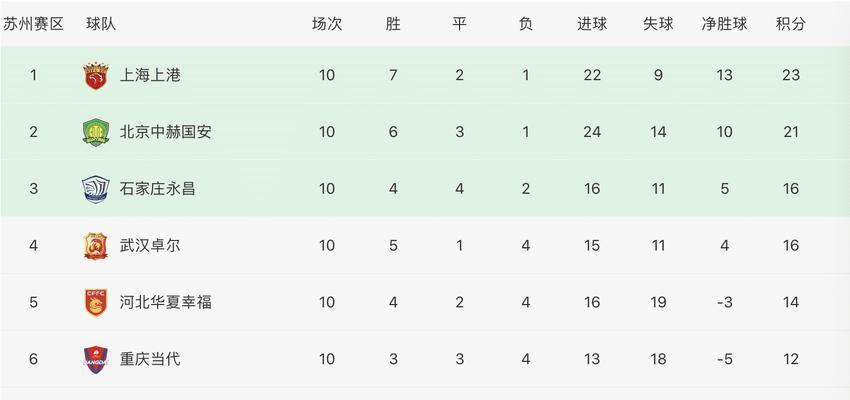Screen dimensions: 850x400
Task: Click the 上海上港 team crest icon
Action: point(96,75)
